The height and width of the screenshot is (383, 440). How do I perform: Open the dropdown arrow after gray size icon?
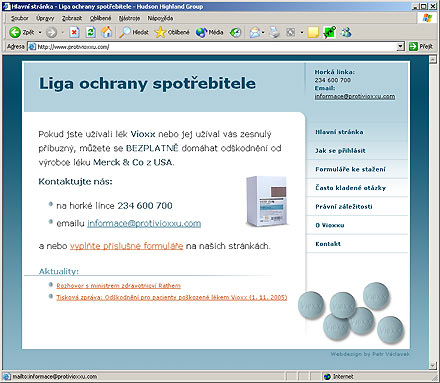pyautogui.click(x=301, y=33)
